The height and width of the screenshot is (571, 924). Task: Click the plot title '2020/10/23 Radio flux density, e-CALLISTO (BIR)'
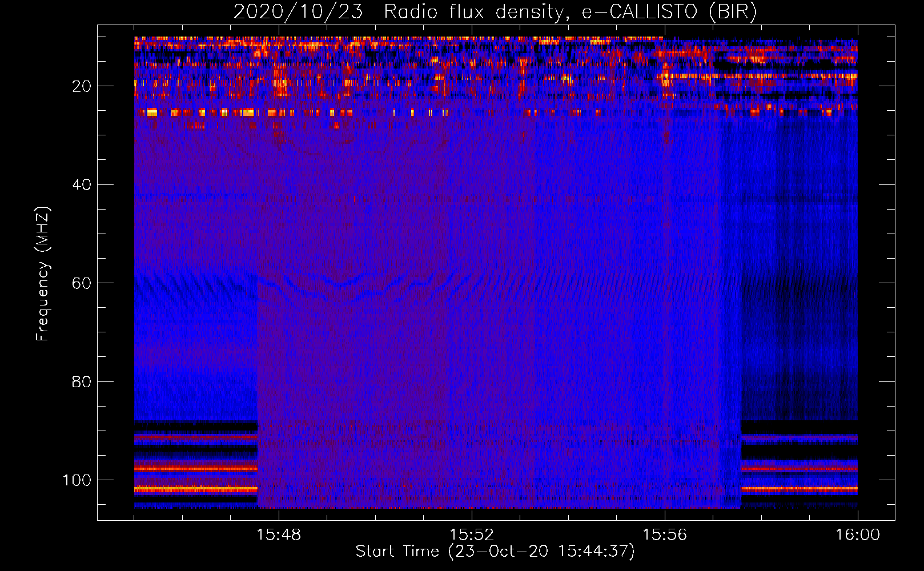(x=495, y=12)
